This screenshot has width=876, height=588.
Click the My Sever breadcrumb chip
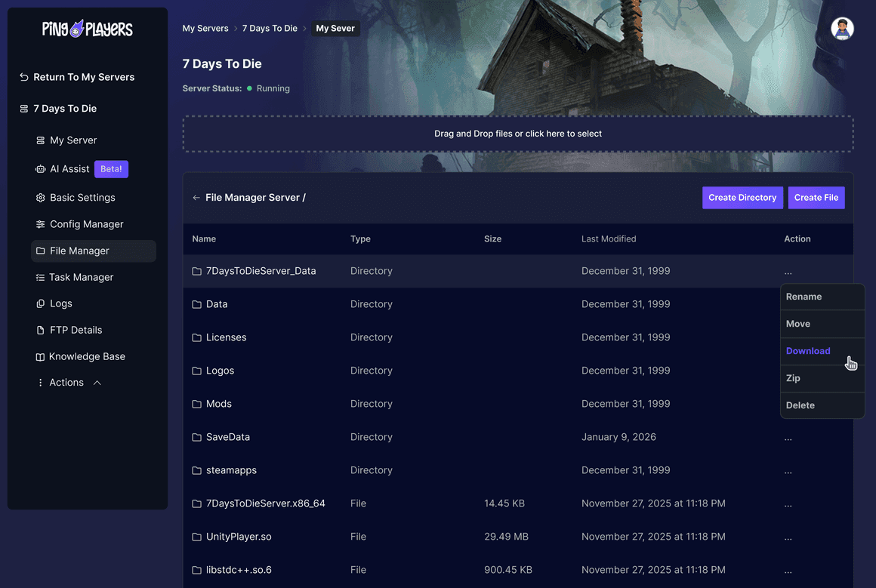[x=335, y=29]
